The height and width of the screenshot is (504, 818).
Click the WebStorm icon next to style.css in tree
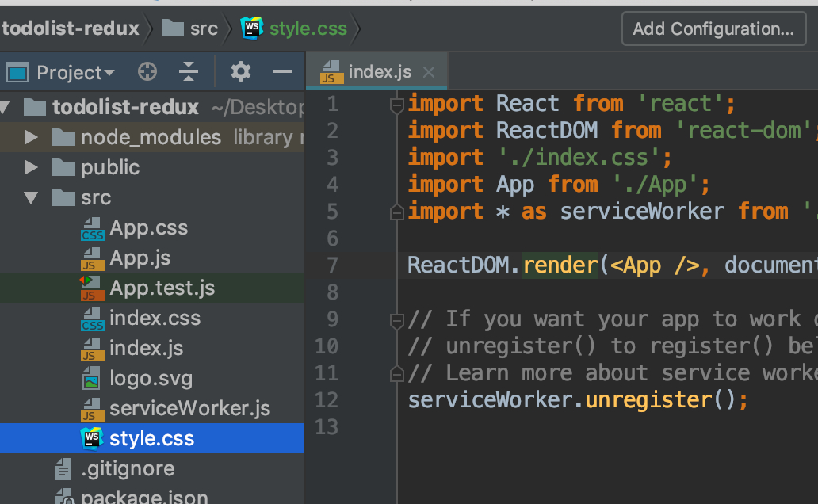click(x=92, y=438)
